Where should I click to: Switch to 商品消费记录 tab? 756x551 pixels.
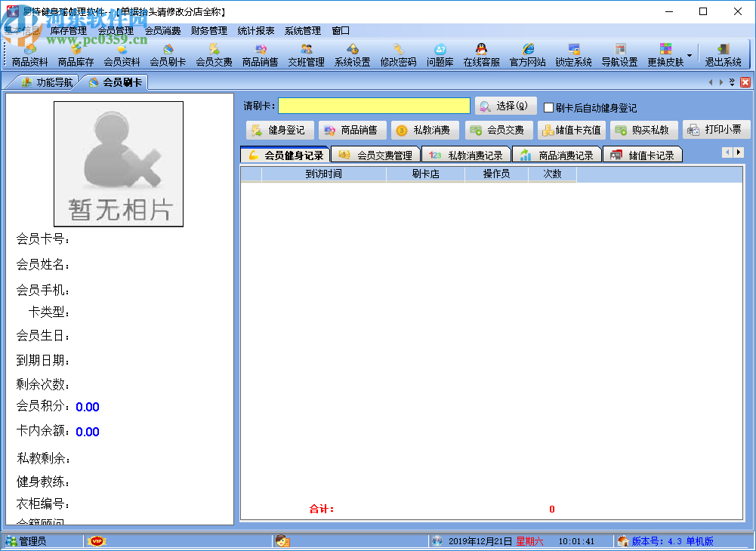tap(557, 155)
